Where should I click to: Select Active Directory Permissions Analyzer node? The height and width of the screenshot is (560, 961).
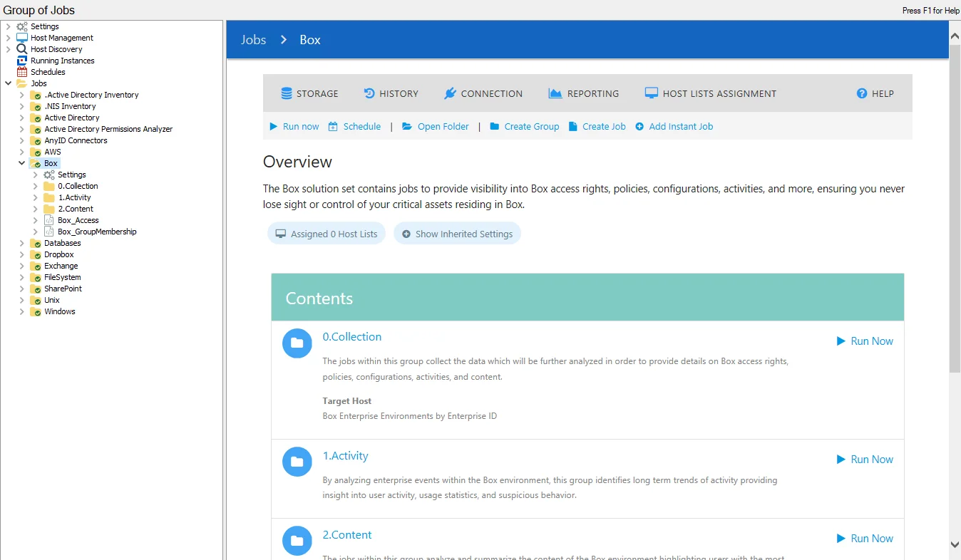pos(108,129)
